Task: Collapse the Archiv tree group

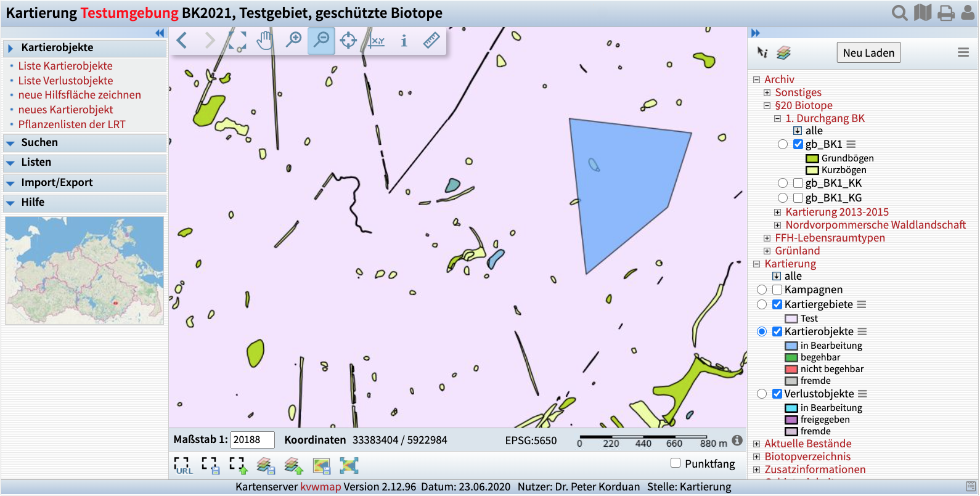Action: [756, 79]
